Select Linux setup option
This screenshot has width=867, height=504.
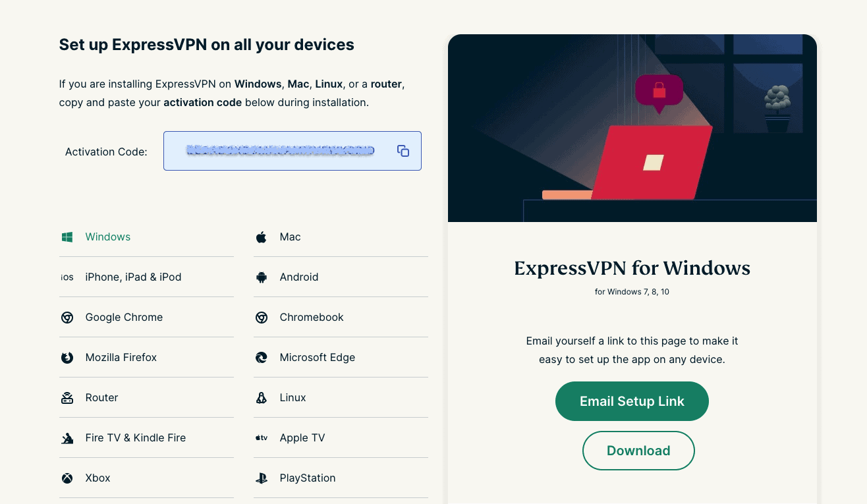coord(341,398)
